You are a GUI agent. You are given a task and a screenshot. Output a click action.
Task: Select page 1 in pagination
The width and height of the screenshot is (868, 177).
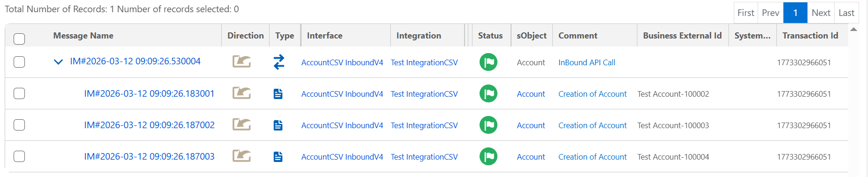[795, 13]
